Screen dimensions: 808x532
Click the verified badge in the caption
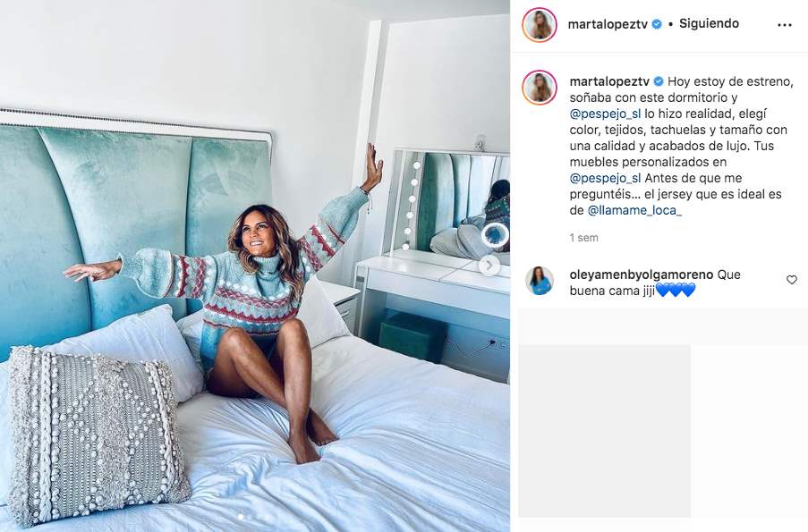tap(659, 81)
